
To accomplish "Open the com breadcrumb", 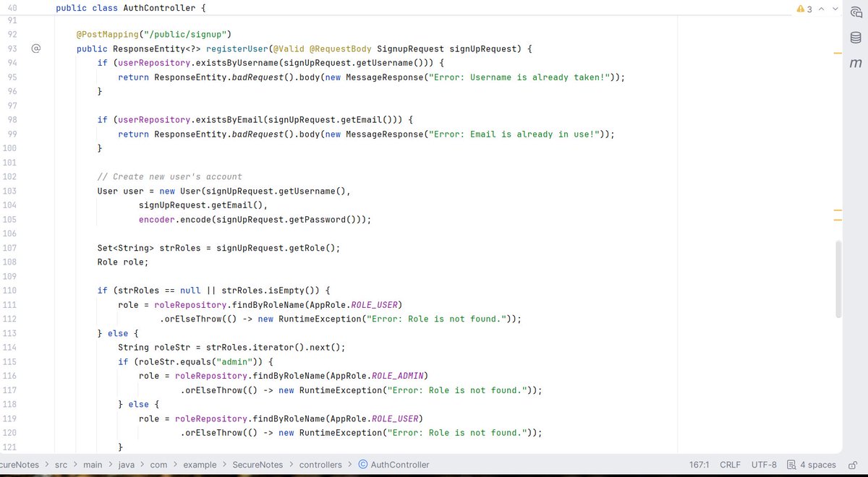I will (x=158, y=465).
